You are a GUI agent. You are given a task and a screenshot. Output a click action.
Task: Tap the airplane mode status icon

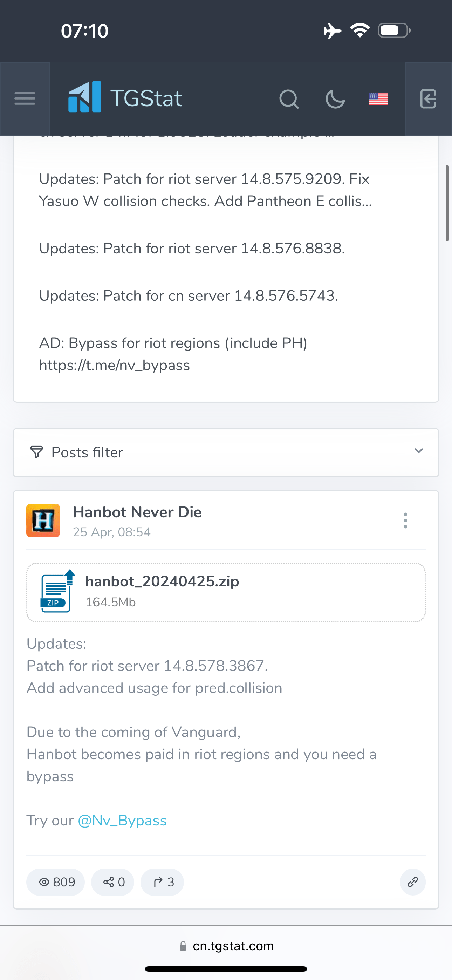[x=333, y=30]
